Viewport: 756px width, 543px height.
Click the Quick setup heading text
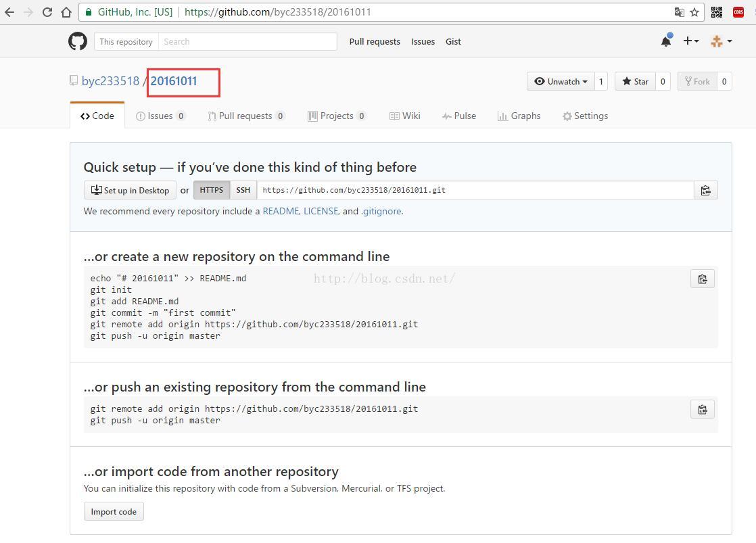[x=250, y=167]
